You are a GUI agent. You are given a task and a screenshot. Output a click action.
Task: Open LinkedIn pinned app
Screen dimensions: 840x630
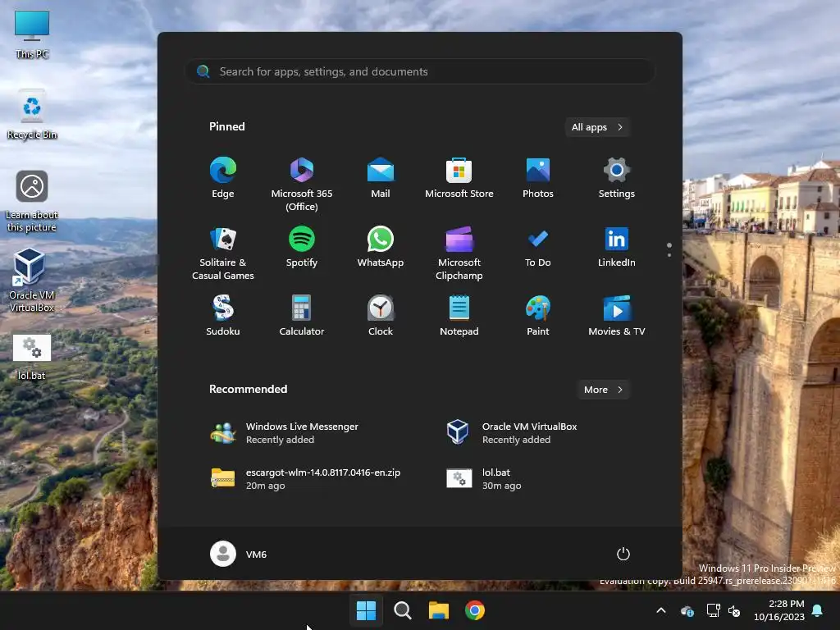tap(617, 246)
